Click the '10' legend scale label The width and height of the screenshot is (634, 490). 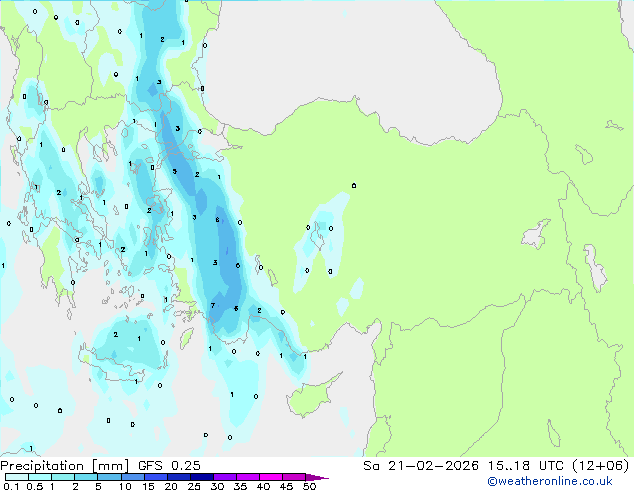[x=125, y=486]
